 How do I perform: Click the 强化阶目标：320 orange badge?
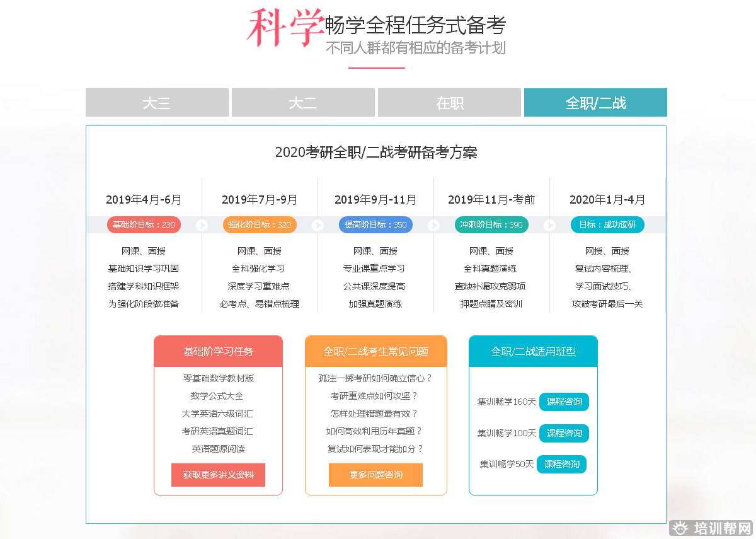[260, 224]
